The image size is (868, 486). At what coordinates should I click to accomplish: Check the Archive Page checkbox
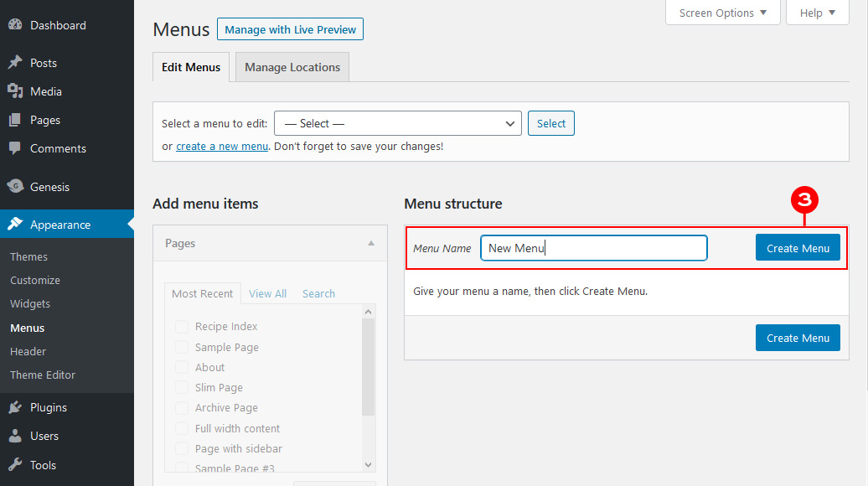(182, 408)
